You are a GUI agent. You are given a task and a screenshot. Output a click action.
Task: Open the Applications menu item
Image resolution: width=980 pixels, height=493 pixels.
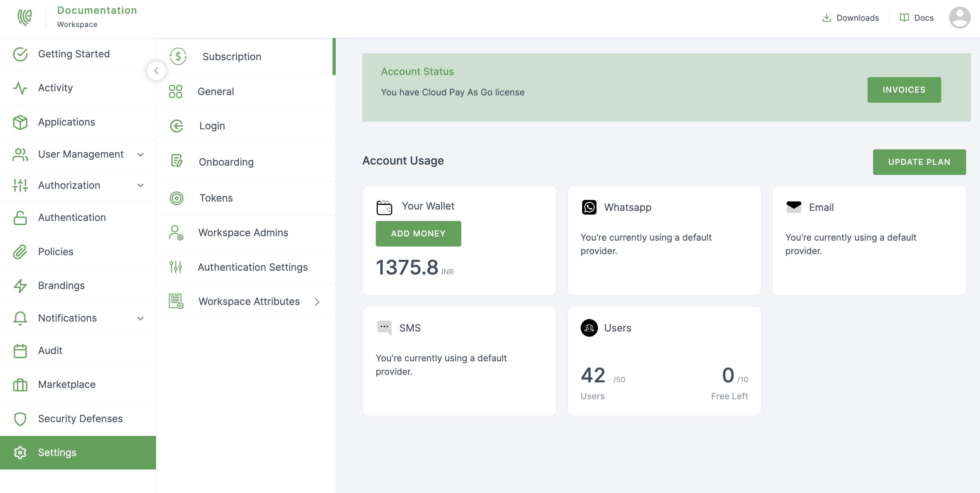78,122
